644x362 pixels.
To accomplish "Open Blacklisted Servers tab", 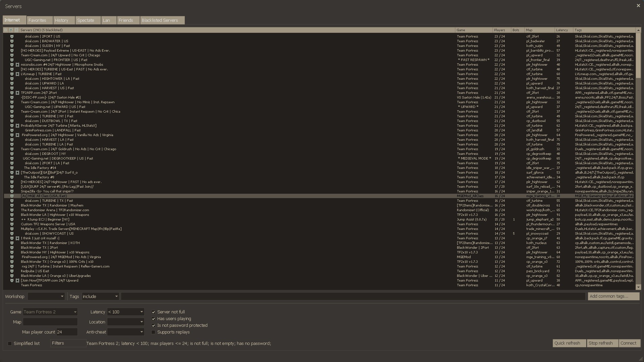I will pos(162,20).
